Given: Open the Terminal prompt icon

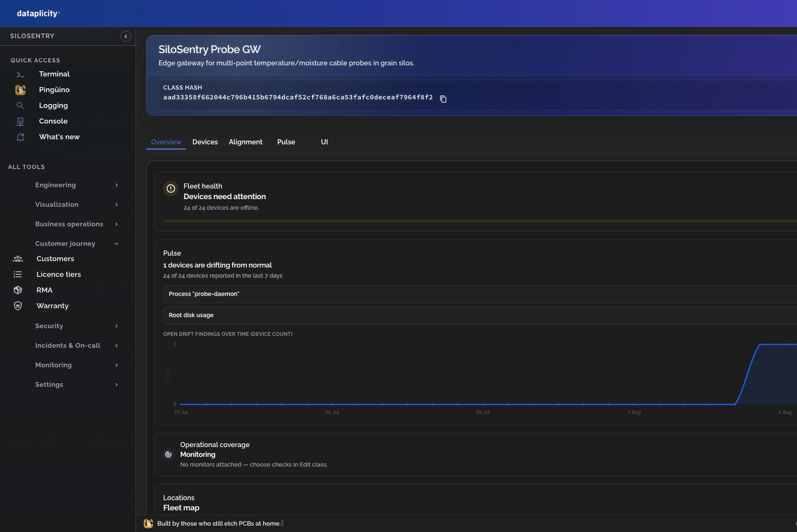Looking at the screenshot, I should pos(20,75).
